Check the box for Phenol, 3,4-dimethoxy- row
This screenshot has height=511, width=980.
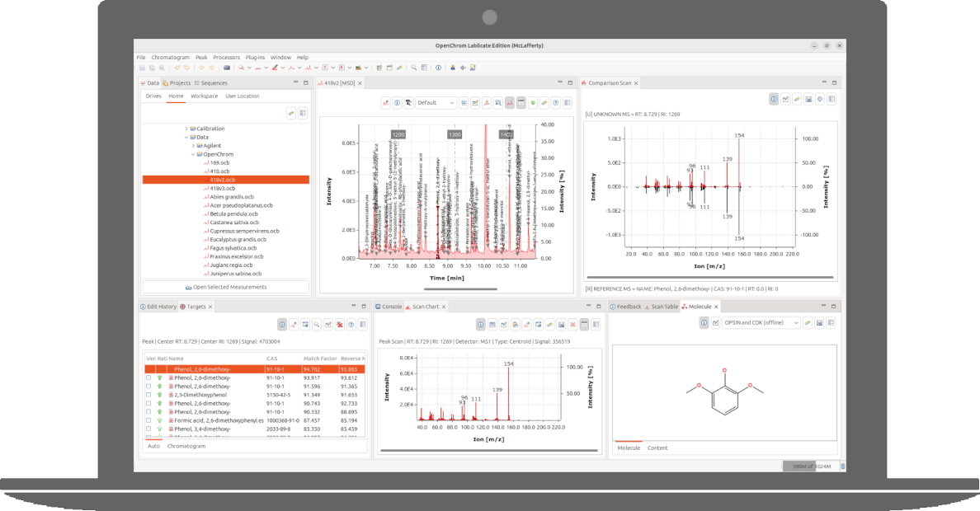point(148,429)
